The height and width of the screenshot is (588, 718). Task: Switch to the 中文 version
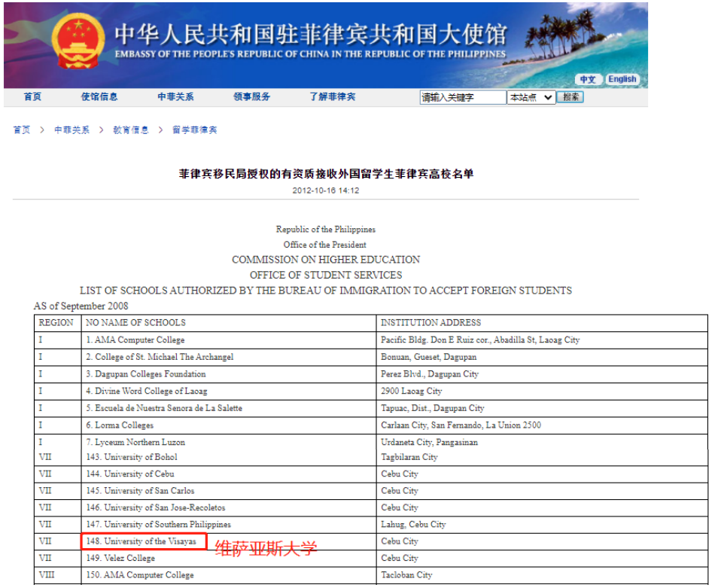[x=587, y=78]
